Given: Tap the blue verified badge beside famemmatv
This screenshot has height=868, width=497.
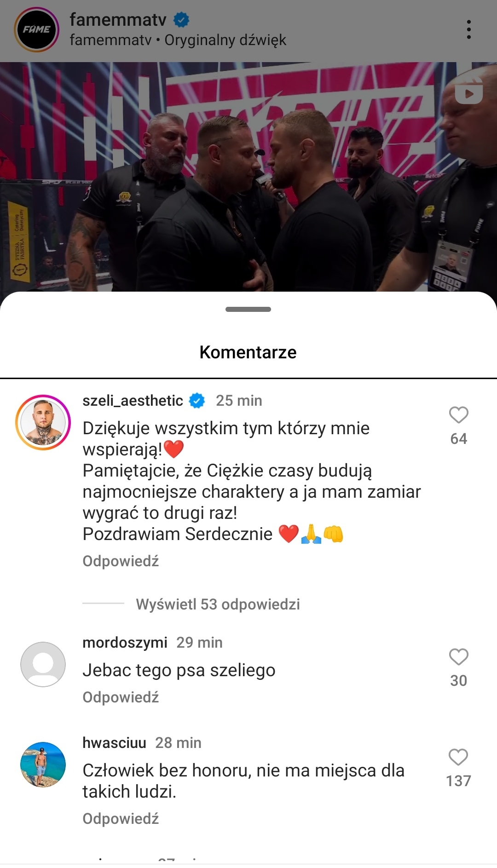Looking at the screenshot, I should click(x=181, y=20).
